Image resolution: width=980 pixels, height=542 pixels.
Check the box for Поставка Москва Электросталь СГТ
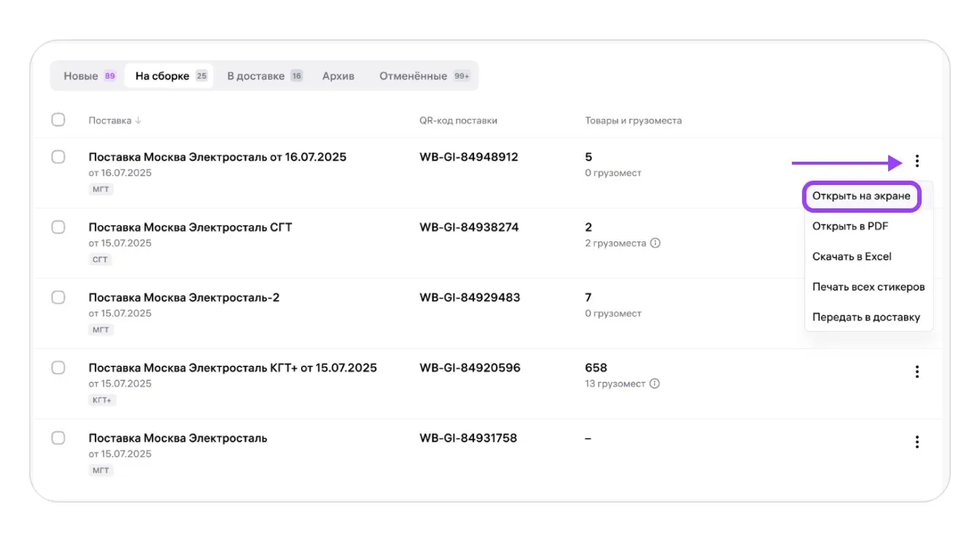pos(58,227)
